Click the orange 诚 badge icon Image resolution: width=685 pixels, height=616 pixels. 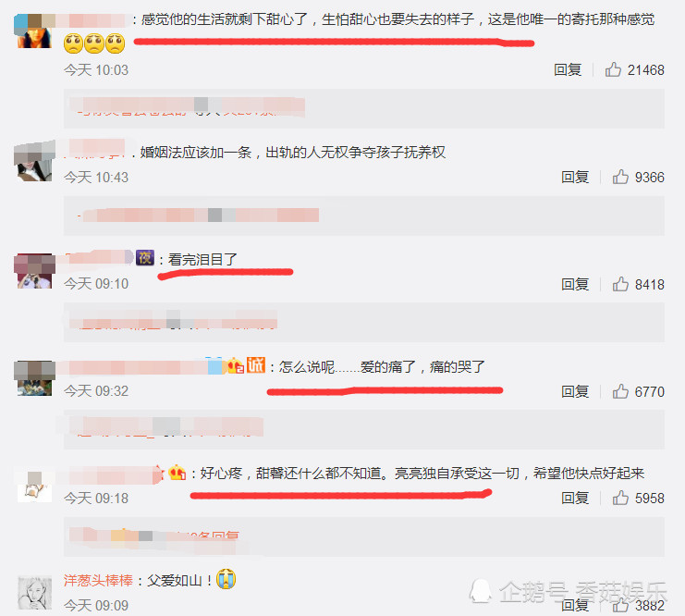pyautogui.click(x=256, y=365)
